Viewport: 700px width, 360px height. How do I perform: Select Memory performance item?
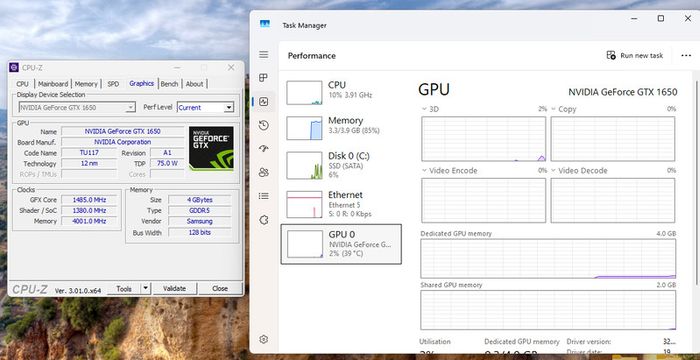(x=342, y=128)
